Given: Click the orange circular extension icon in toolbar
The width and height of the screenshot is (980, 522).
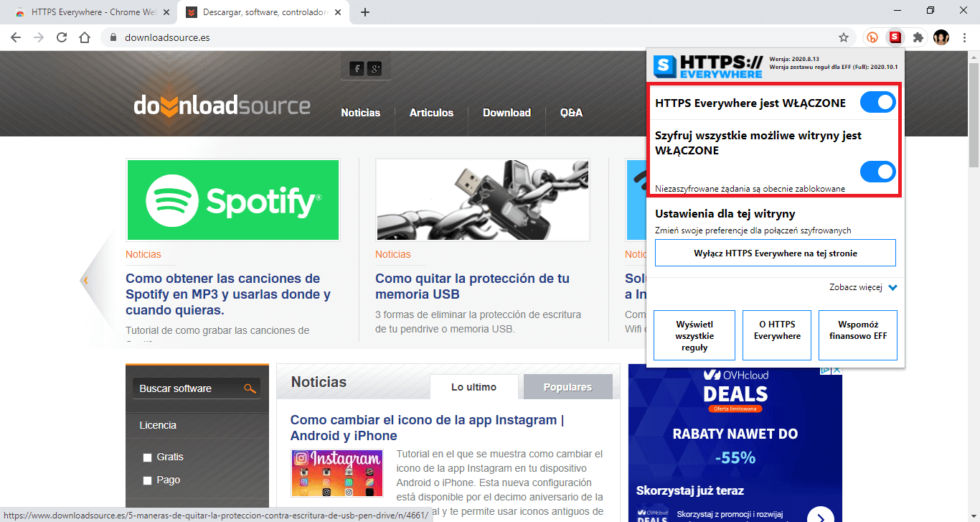Looking at the screenshot, I should pyautogui.click(x=872, y=37).
